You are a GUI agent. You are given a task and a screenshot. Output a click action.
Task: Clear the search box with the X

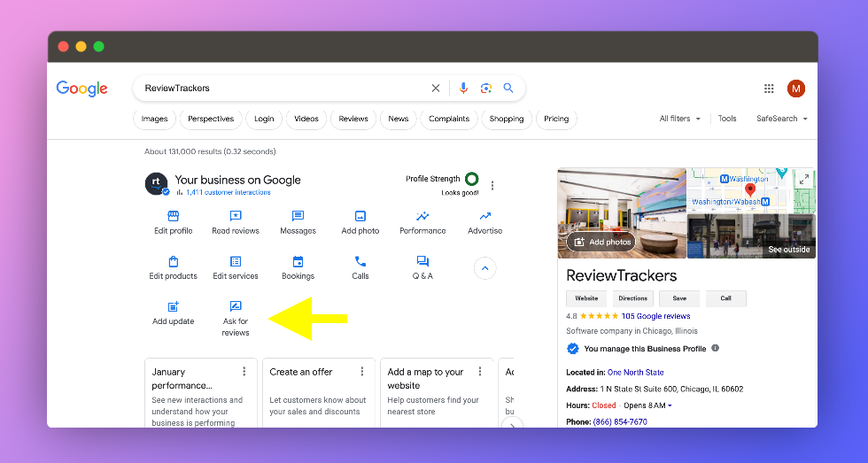coord(436,88)
